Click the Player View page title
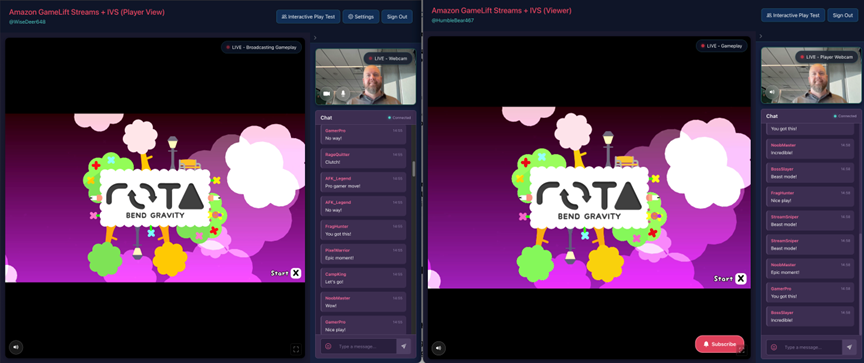Viewport: 864px width, 363px height. 87,12
